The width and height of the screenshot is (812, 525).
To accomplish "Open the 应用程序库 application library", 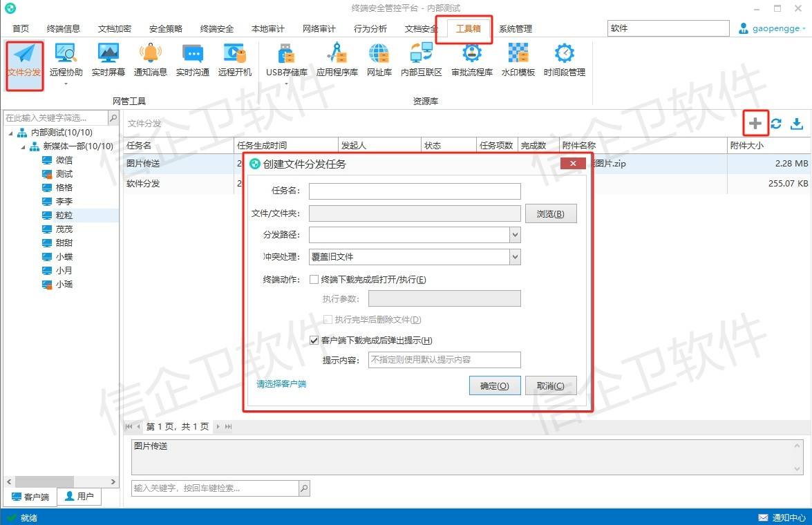I will click(337, 59).
